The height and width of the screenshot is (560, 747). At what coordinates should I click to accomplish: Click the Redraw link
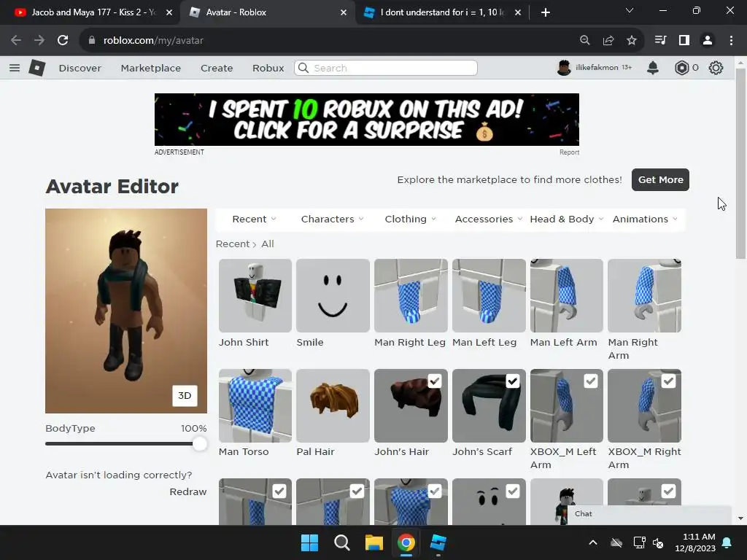pos(187,491)
